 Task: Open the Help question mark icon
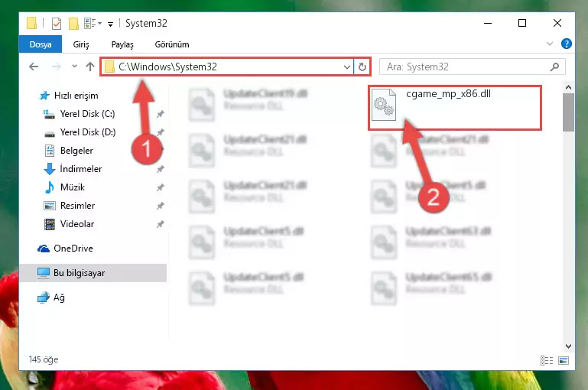click(x=567, y=44)
